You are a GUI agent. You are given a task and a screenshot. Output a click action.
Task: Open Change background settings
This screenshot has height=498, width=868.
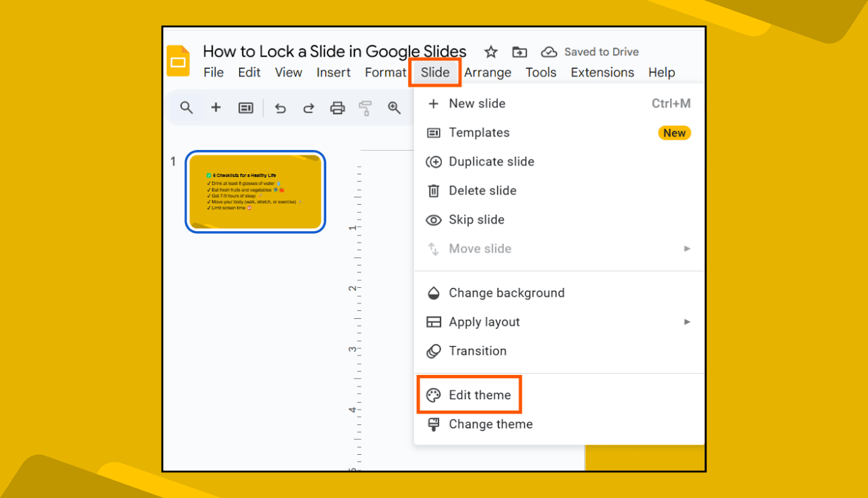[507, 293]
